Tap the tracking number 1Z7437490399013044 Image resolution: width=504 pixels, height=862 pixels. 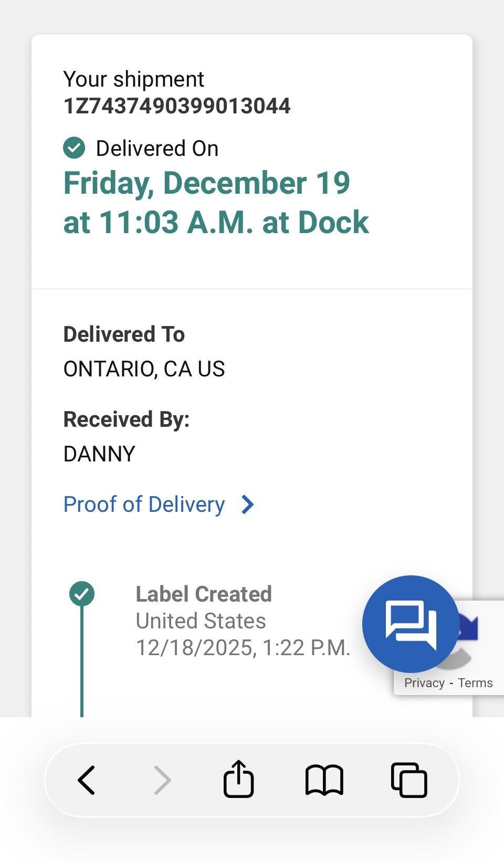(x=176, y=106)
